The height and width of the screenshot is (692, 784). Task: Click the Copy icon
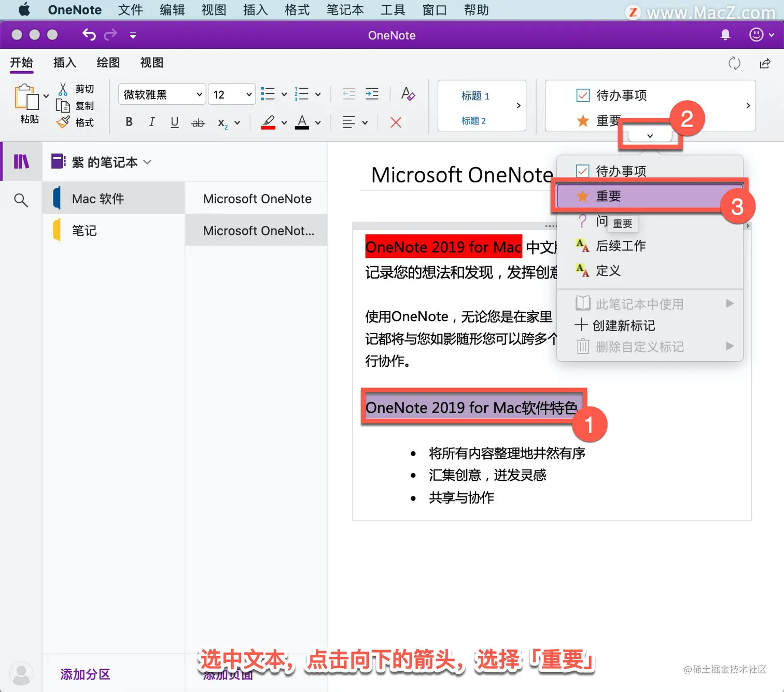[63, 106]
